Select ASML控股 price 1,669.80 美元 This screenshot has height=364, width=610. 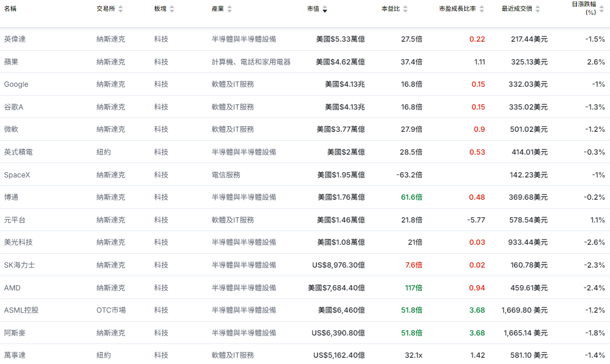coord(525,310)
